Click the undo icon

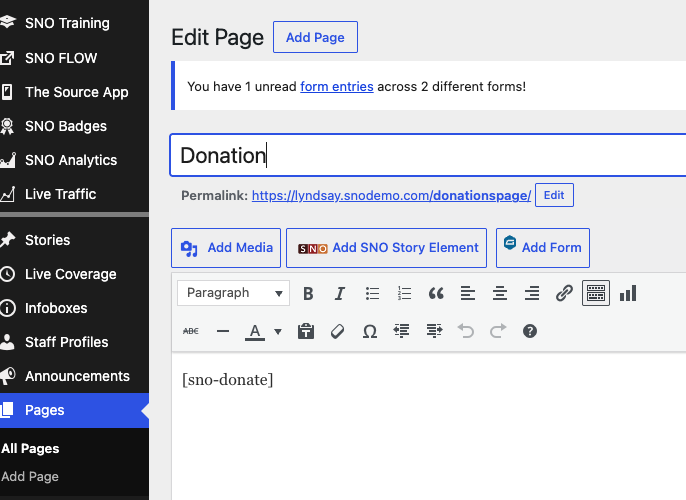pos(466,331)
